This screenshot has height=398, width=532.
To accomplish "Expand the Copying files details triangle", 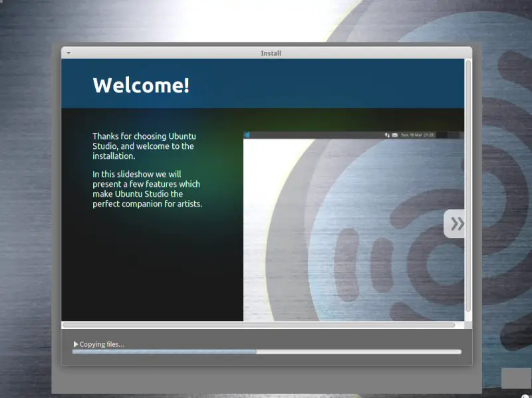I will tap(76, 344).
